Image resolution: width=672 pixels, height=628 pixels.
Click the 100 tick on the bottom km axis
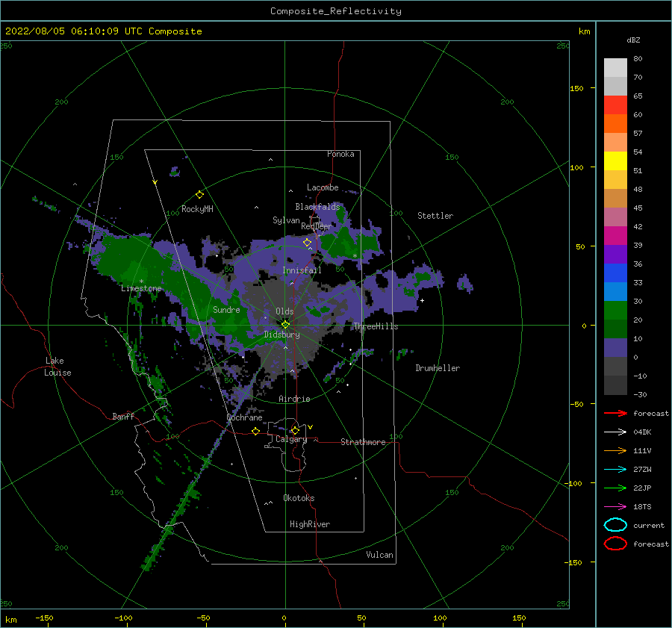click(x=440, y=618)
